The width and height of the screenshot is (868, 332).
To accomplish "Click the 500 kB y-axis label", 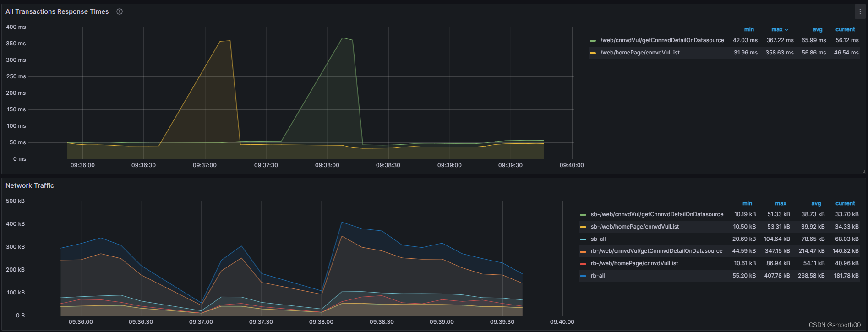I will (x=16, y=201).
